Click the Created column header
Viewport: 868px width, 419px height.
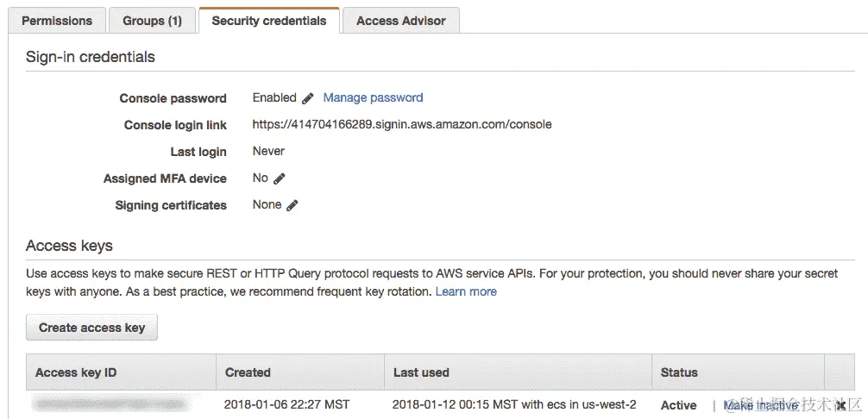click(248, 372)
